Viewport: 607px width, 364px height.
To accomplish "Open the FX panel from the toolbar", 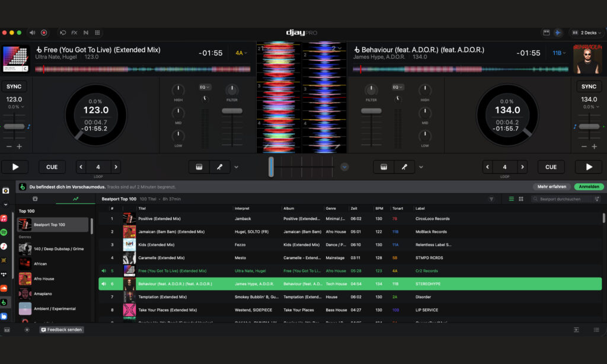I will click(74, 33).
